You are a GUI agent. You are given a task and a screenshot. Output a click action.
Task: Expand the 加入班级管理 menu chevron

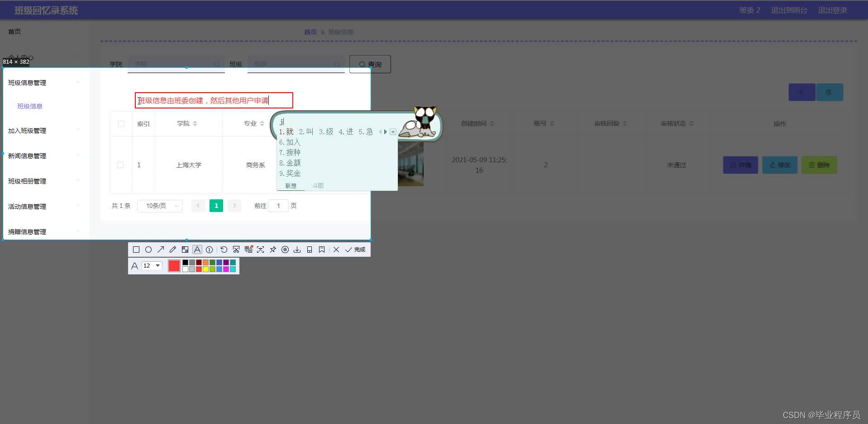(x=78, y=130)
